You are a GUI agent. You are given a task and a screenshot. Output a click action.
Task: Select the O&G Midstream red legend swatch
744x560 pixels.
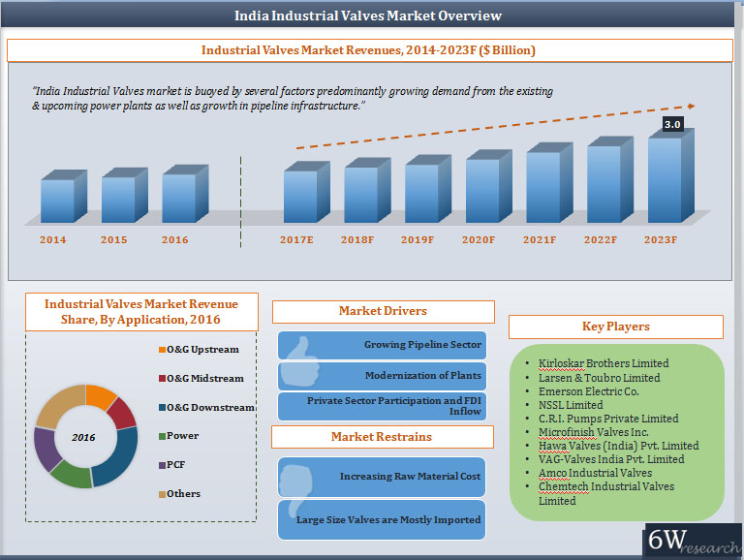click(x=162, y=378)
